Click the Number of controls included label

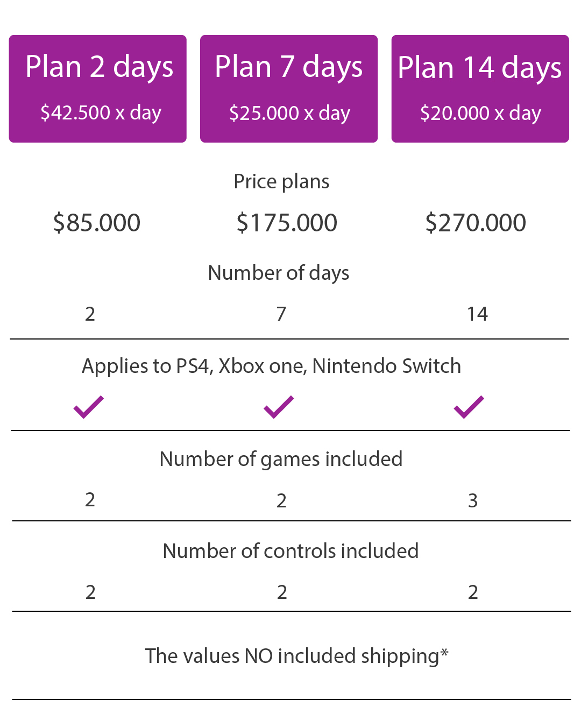(290, 551)
